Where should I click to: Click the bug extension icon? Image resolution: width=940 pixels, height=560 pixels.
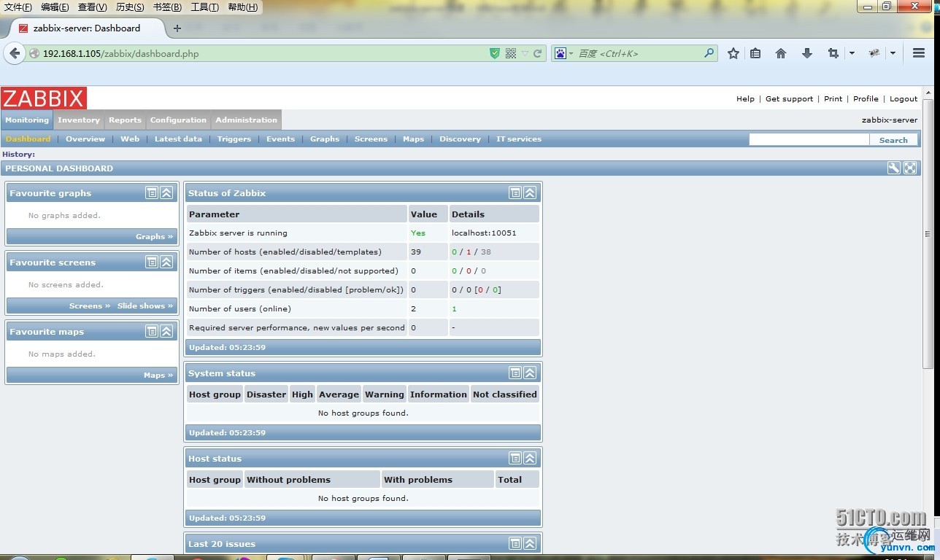pyautogui.click(x=874, y=53)
